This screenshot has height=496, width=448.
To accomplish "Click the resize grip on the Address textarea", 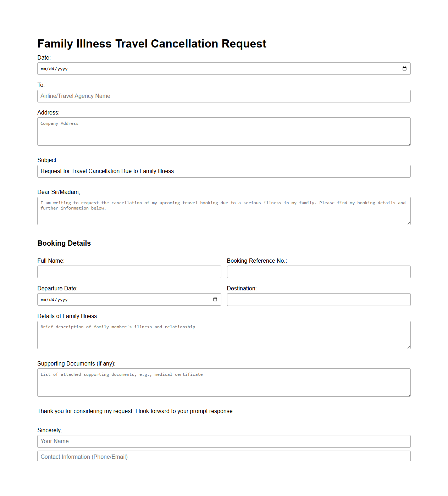I will [409, 143].
